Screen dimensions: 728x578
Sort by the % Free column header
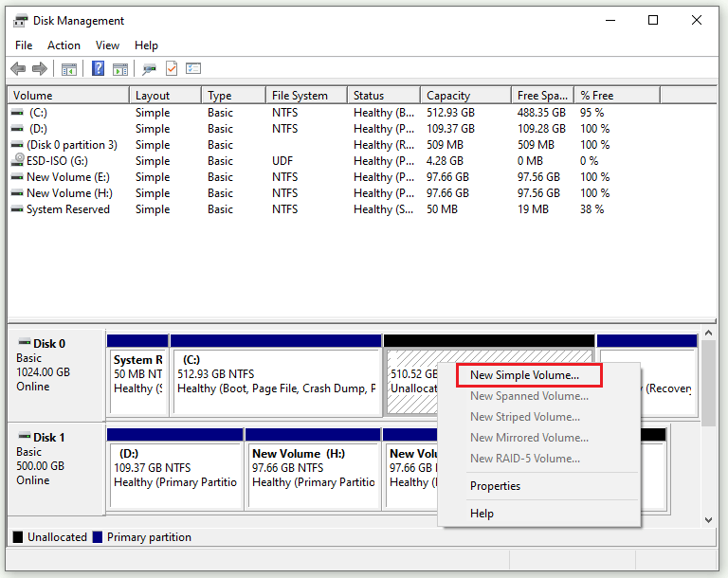(617, 95)
